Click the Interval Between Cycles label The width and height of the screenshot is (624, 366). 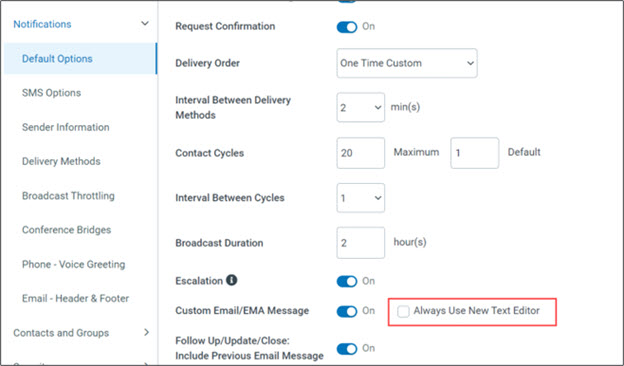(x=230, y=198)
